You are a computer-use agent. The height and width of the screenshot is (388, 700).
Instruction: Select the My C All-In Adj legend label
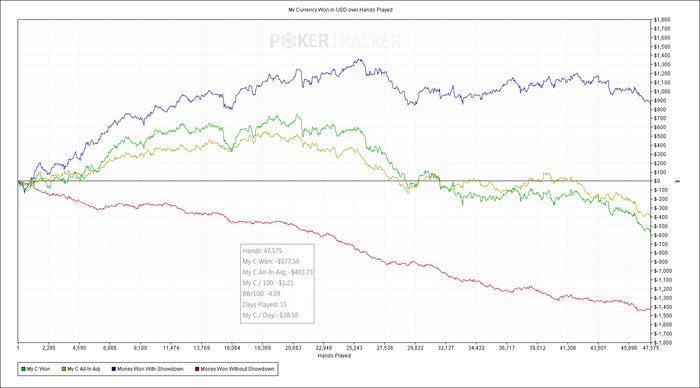pyautogui.click(x=84, y=369)
